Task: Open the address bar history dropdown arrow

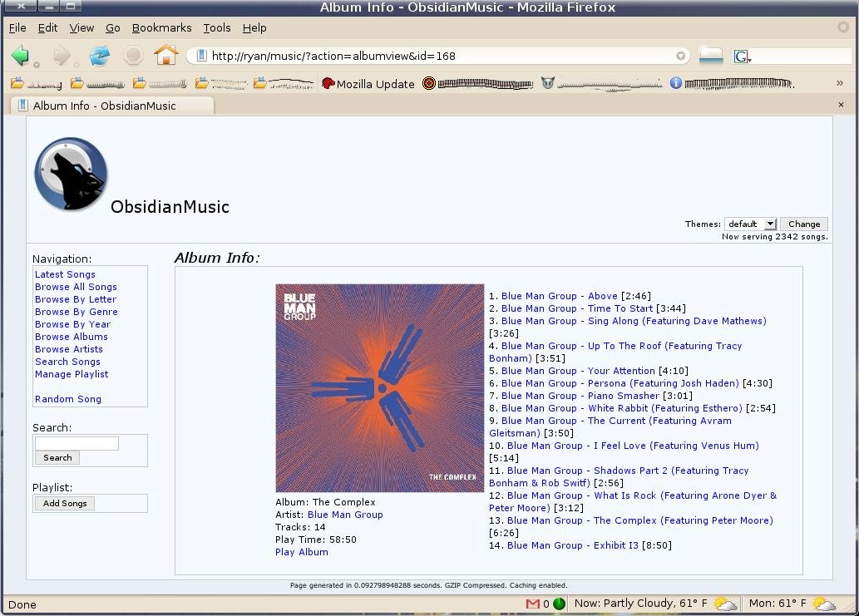Action: click(x=680, y=56)
